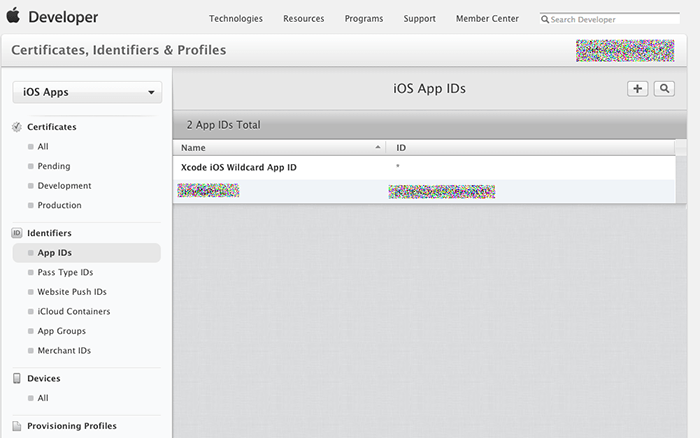
Task: Go to Resources in top navigation
Action: click(303, 19)
